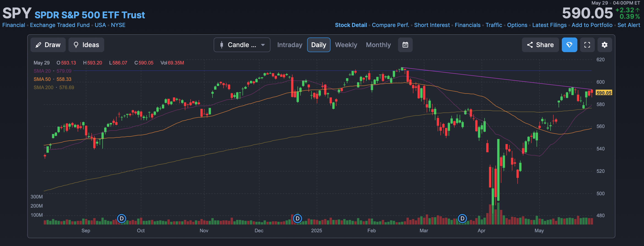644x246 pixels.
Task: Click the pencil icon on Draw button
Action: tap(38, 45)
